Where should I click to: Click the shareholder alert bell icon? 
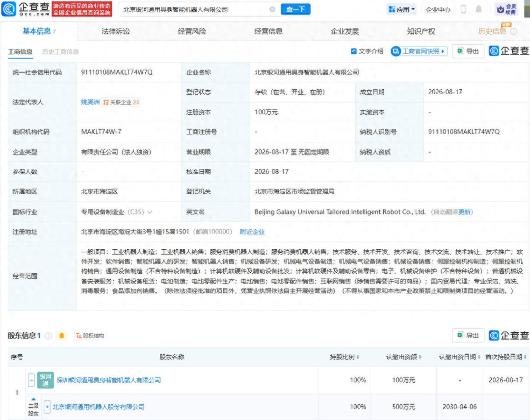(62, 336)
